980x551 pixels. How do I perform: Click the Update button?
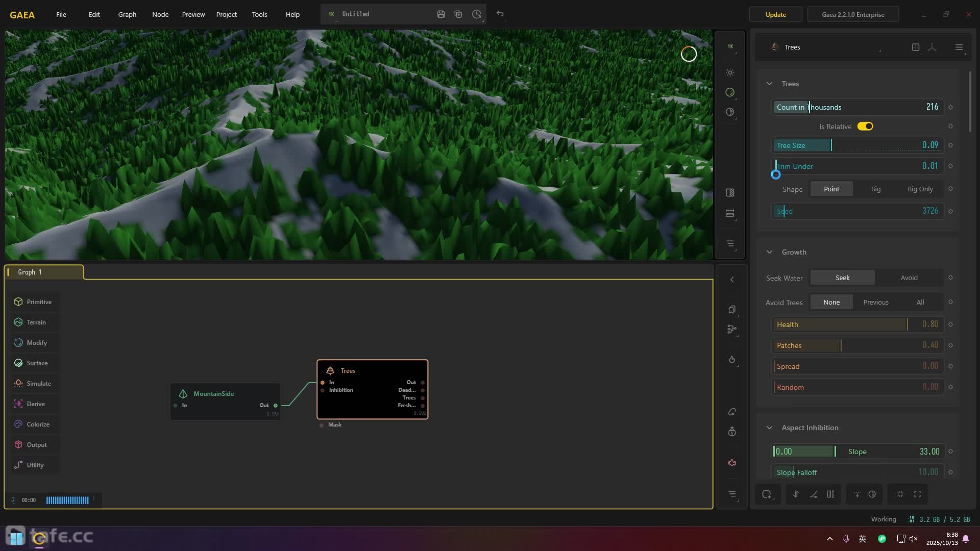[x=775, y=14]
